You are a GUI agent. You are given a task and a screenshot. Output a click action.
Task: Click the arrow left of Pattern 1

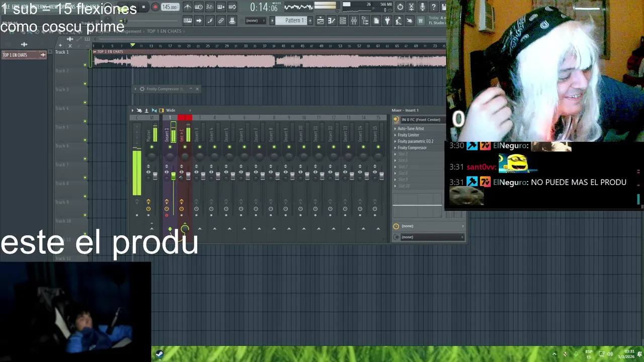click(273, 21)
